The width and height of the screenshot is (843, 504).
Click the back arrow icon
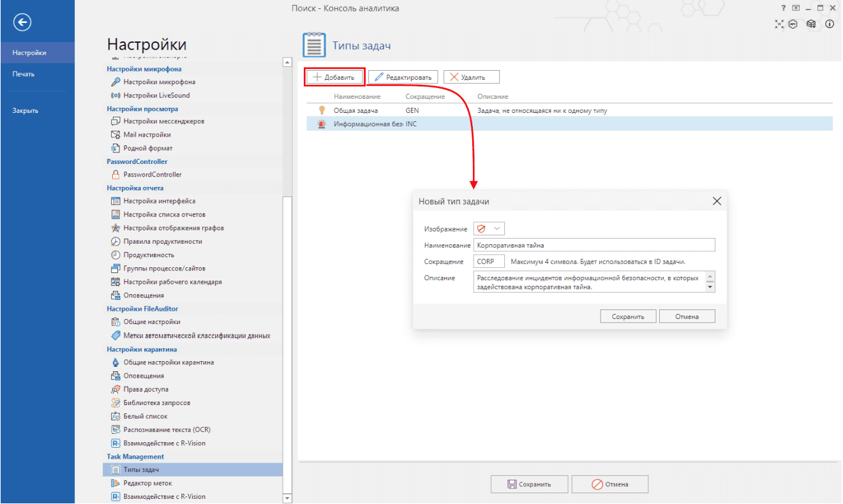point(23,22)
